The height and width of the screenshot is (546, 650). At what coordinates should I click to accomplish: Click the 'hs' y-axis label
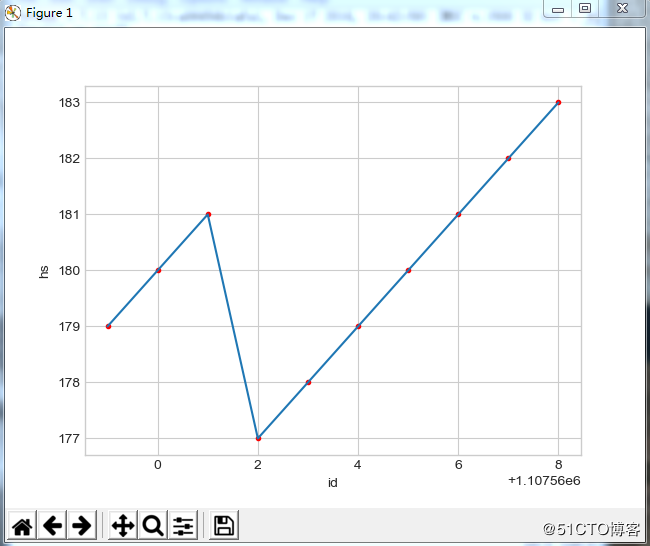(44, 272)
